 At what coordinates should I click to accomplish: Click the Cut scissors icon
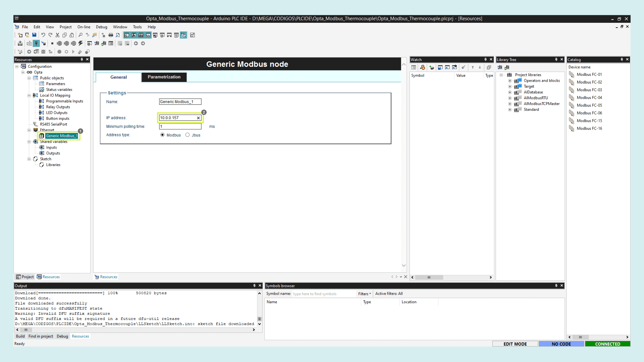click(57, 35)
